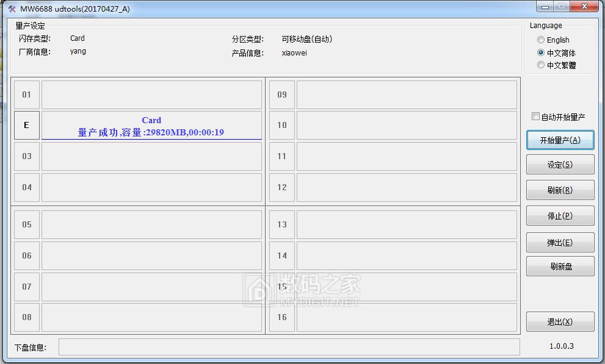Select port slot 07 button
Viewport: 605px width, 364px height.
click(x=27, y=287)
